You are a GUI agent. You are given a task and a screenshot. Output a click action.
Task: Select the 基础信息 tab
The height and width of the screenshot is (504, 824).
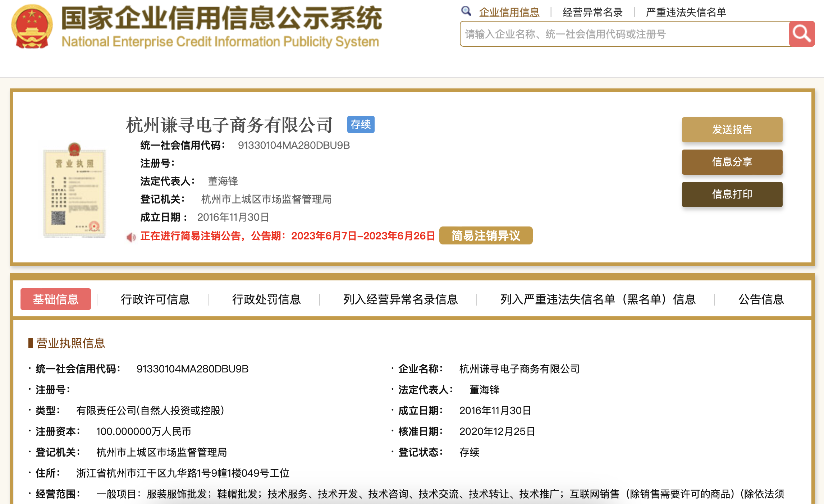coord(55,299)
